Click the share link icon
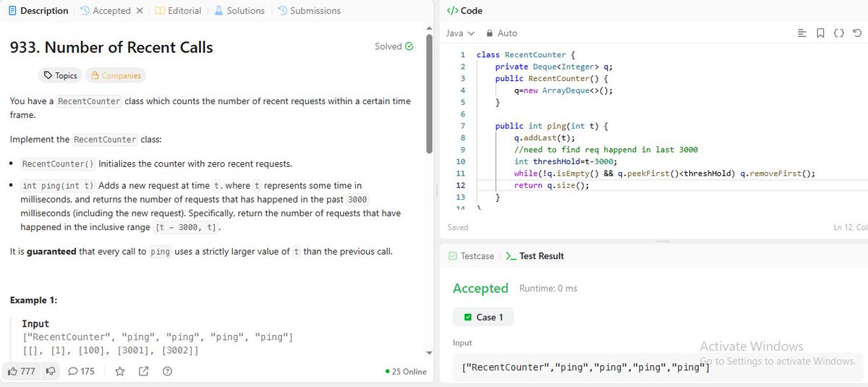868x387 pixels. (x=143, y=371)
